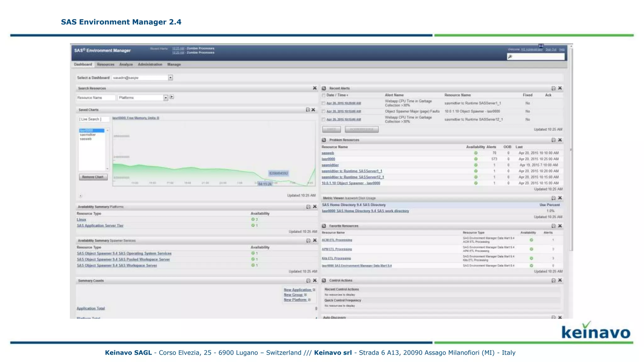The width and height of the screenshot is (644, 362).
Task: Focus the header search box
Action: pyautogui.click(x=536, y=57)
